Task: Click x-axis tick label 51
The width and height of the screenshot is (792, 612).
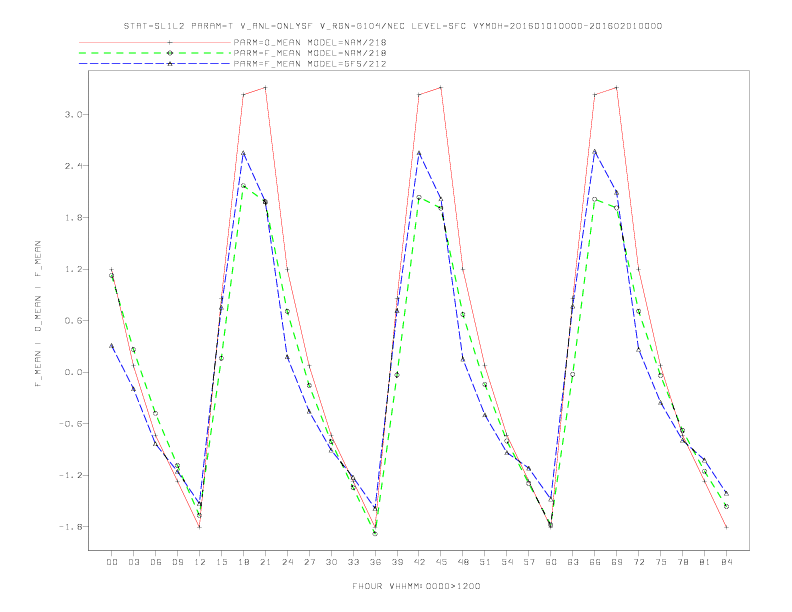Action: pyautogui.click(x=485, y=562)
